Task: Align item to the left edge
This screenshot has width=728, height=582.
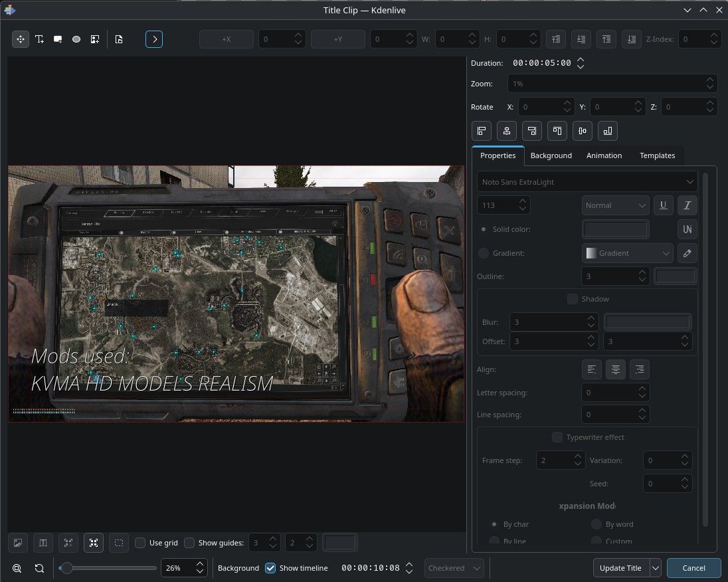Action: [482, 131]
